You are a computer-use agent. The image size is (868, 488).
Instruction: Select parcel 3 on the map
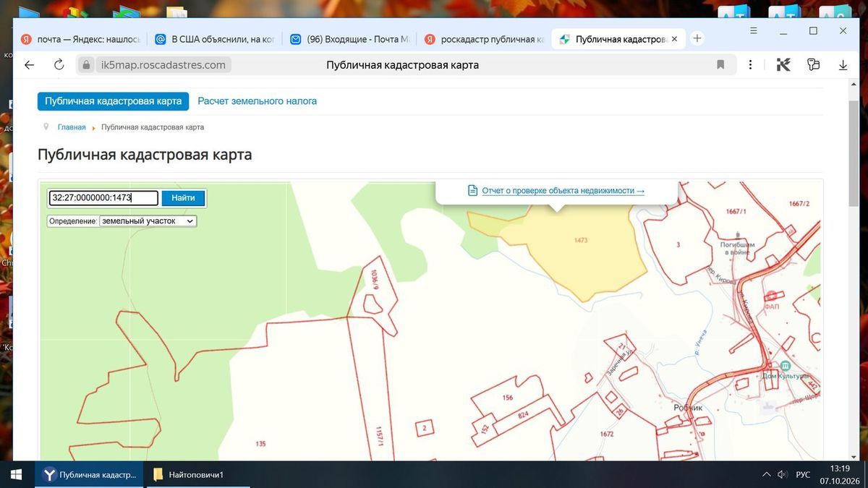(678, 245)
